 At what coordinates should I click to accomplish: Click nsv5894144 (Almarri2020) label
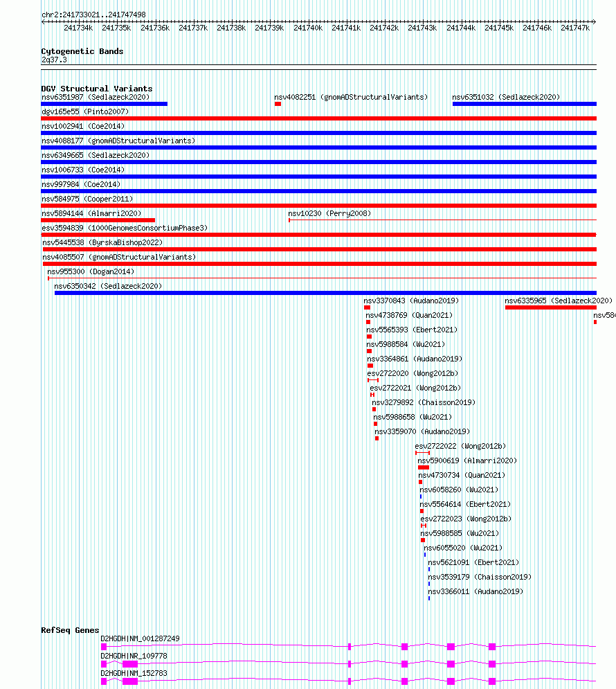(91, 213)
